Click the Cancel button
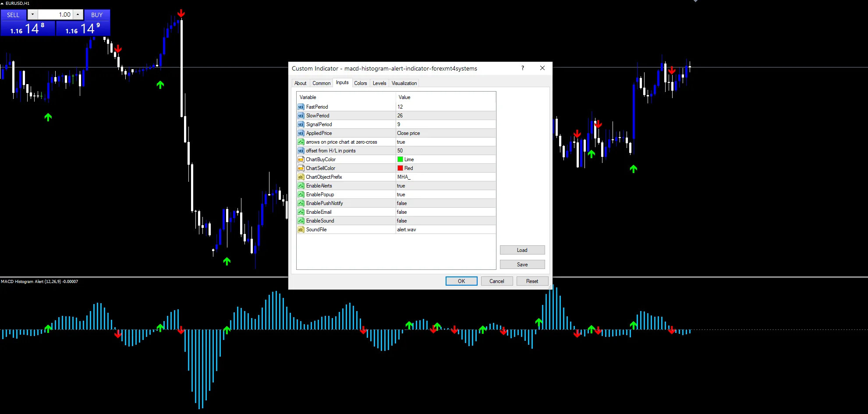The image size is (868, 414). pos(497,281)
